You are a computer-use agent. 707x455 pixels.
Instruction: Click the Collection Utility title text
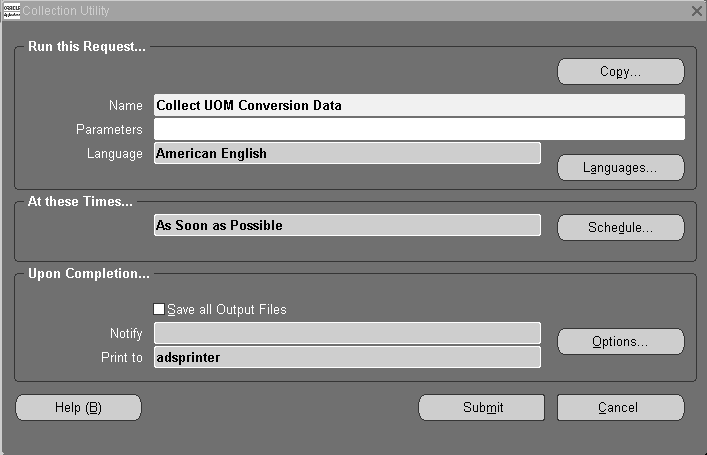66,11
